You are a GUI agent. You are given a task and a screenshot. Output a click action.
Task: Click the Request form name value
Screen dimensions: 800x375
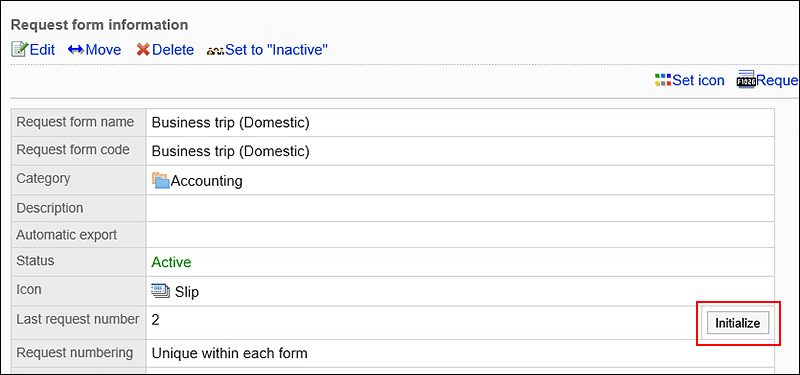click(x=231, y=123)
